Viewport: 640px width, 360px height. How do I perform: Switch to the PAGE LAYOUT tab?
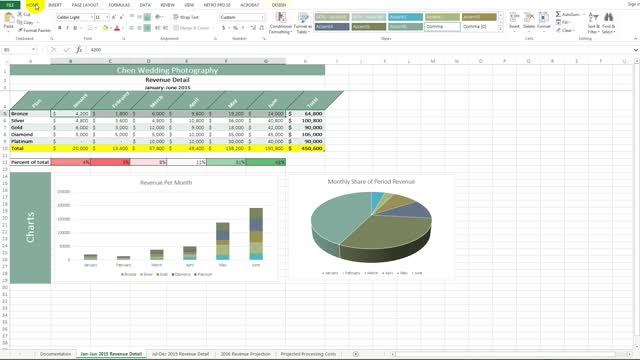[x=85, y=5]
